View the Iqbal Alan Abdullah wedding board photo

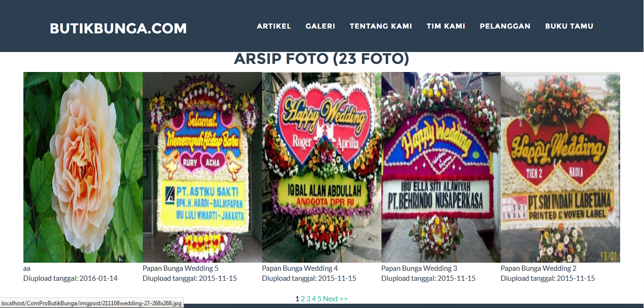click(x=322, y=167)
